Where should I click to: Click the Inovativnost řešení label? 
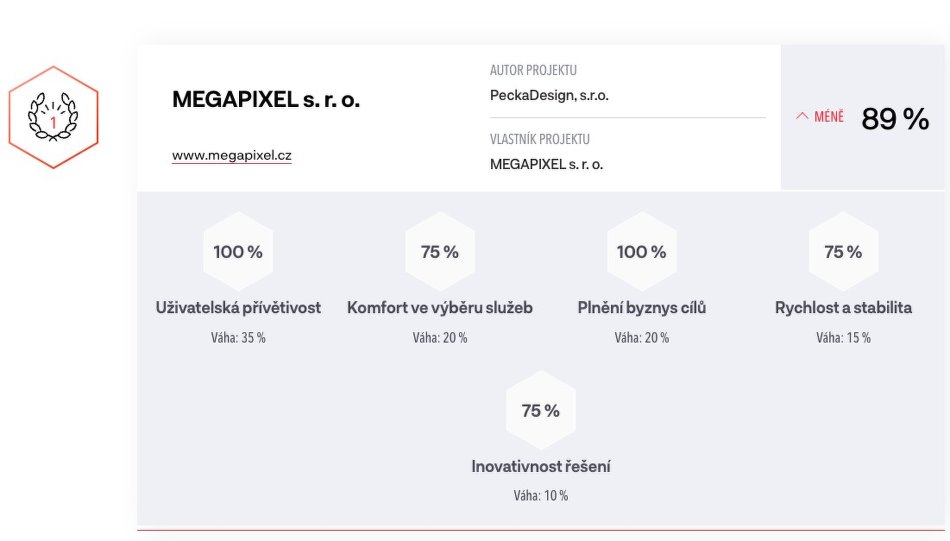pos(540,466)
